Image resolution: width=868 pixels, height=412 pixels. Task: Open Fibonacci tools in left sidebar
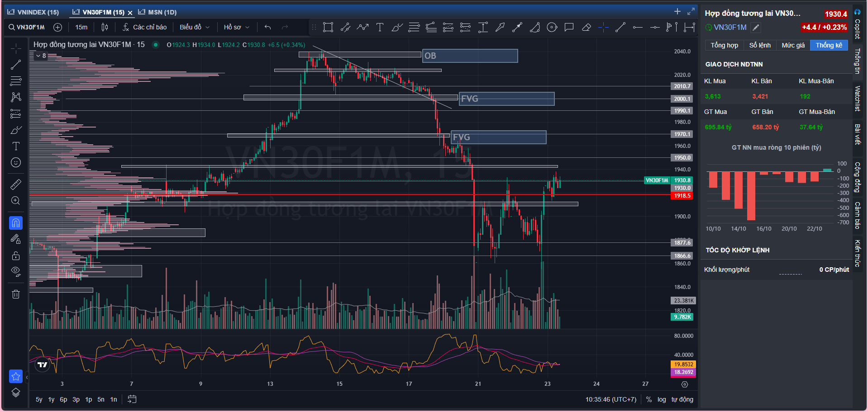[16, 81]
